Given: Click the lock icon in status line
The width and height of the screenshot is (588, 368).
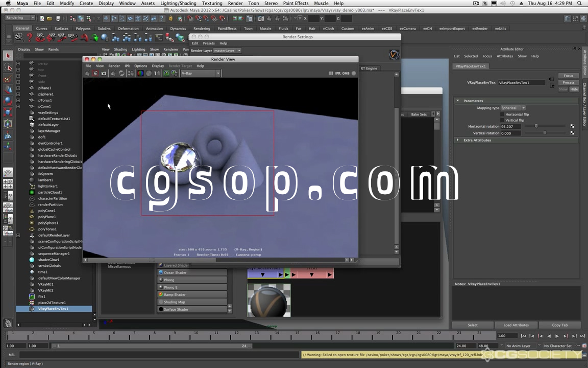Looking at the screenshot, I should point(170,18).
